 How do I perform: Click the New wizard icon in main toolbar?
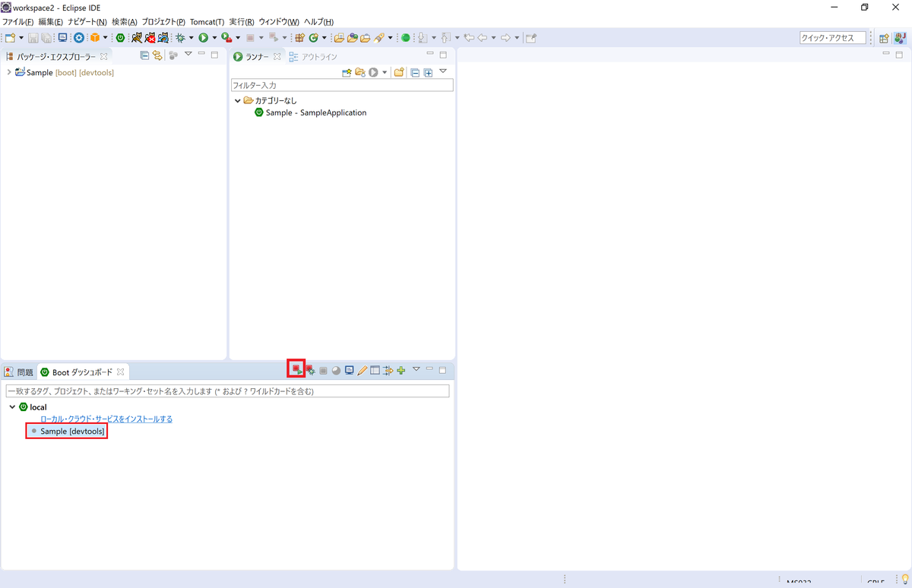pos(10,37)
